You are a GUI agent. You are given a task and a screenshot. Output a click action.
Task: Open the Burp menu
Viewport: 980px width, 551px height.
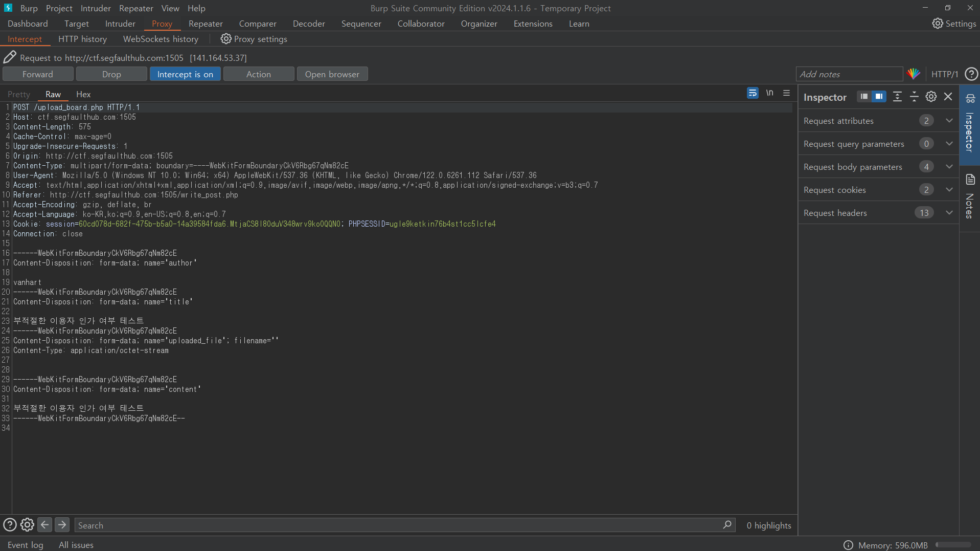(x=29, y=8)
